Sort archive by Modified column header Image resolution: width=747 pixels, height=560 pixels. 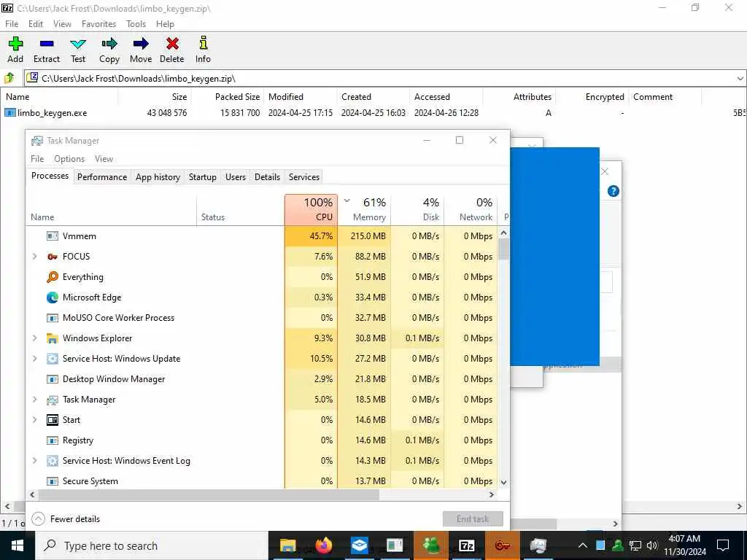[x=301, y=97]
